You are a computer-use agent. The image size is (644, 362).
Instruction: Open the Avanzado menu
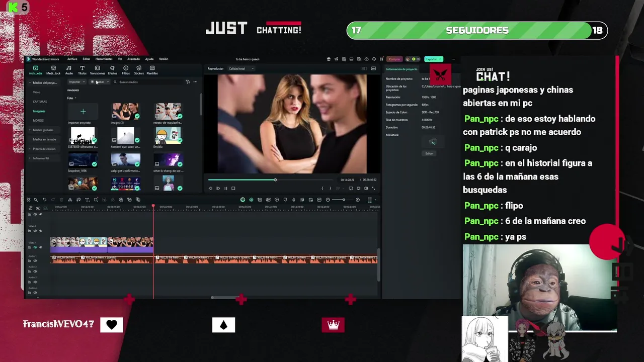click(133, 59)
